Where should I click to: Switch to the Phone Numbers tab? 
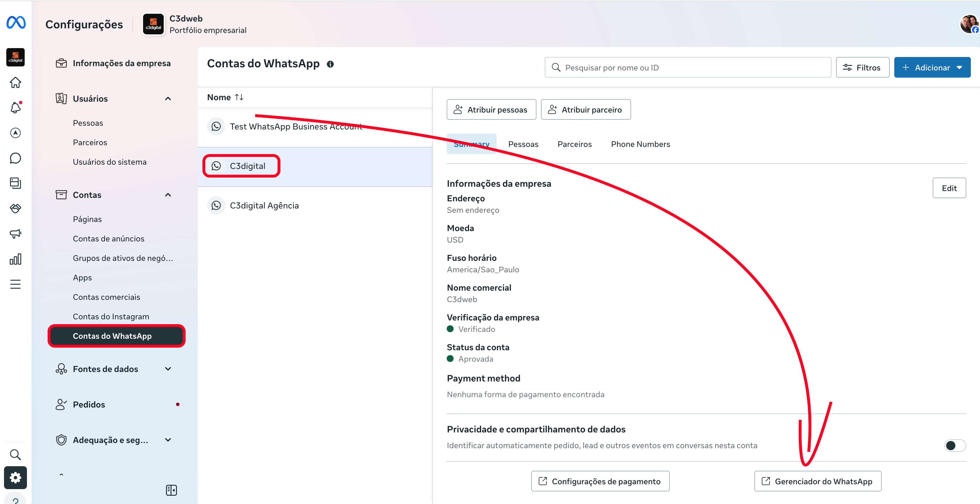click(x=641, y=144)
